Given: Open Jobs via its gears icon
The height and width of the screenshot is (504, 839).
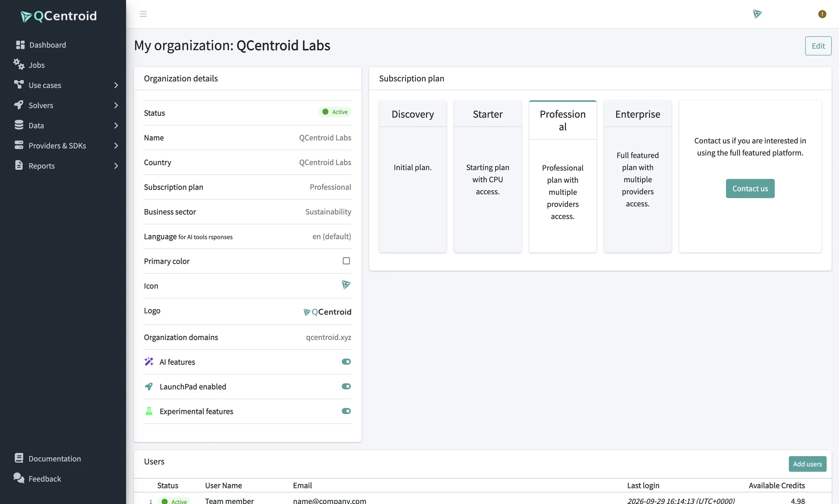Looking at the screenshot, I should pos(19,65).
